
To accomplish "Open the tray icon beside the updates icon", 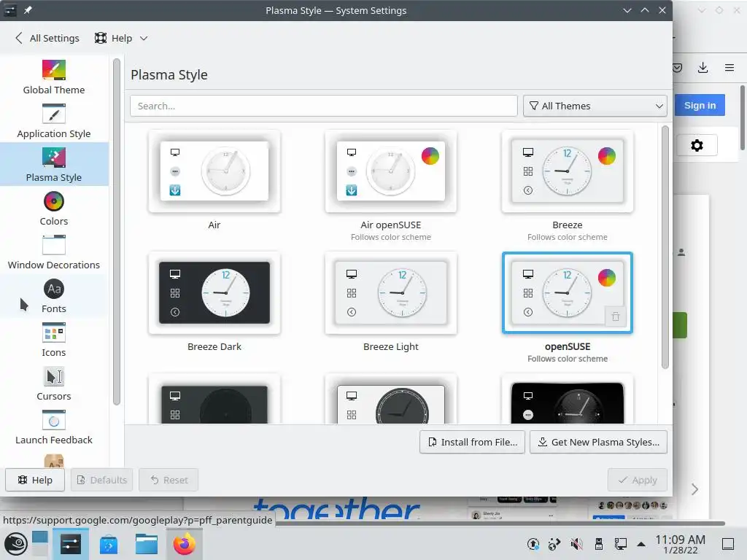I will click(554, 544).
